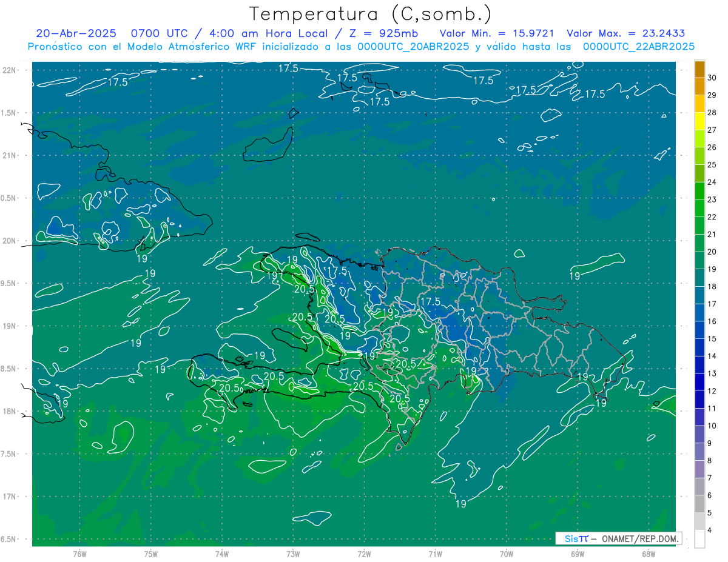Select the init time "0000UTC_20ABR2025"
Viewport: 728px width, 562px height.
pyautogui.click(x=413, y=46)
